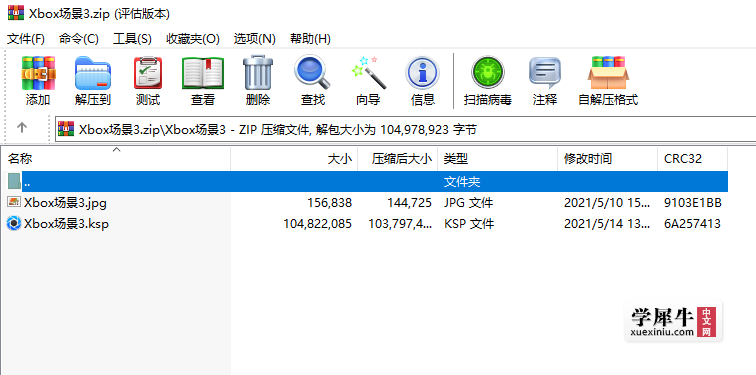
Task: Click CRC32 value 9103E1BB
Action: click(692, 203)
